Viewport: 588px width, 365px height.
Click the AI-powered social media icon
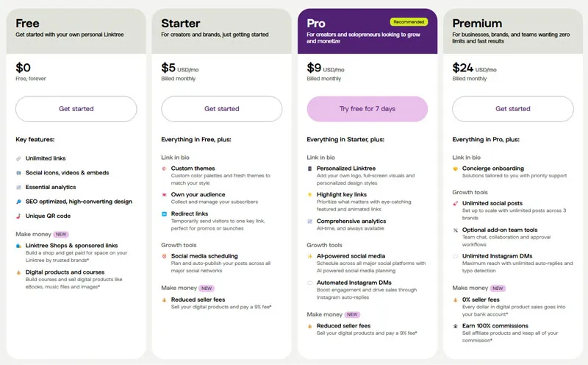click(x=309, y=256)
